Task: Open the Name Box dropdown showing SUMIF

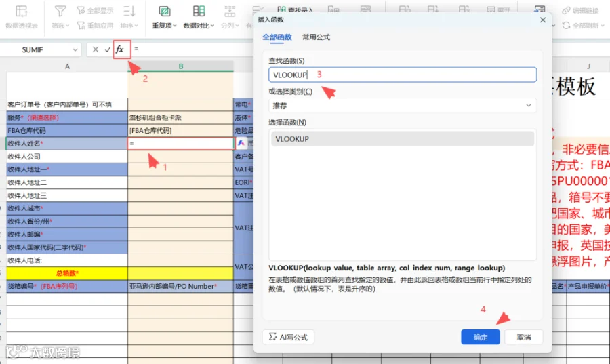Action: click(x=75, y=49)
